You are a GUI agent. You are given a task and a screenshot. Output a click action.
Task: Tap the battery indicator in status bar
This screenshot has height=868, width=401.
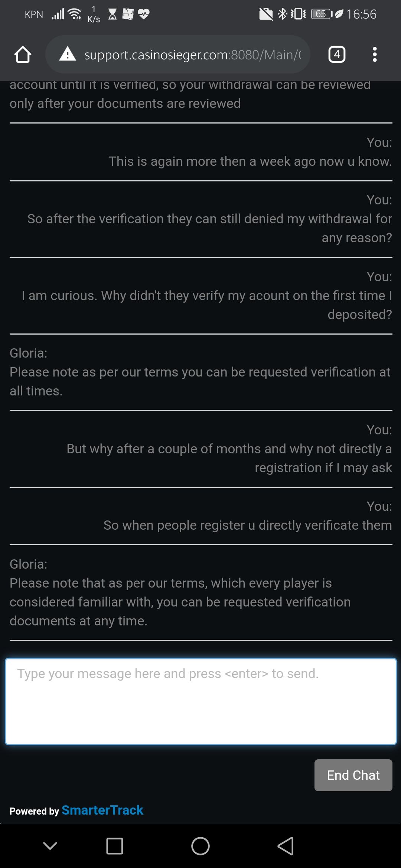point(322,14)
